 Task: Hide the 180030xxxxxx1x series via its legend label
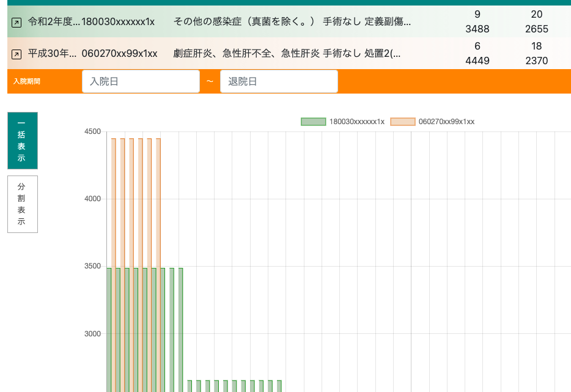(x=356, y=122)
